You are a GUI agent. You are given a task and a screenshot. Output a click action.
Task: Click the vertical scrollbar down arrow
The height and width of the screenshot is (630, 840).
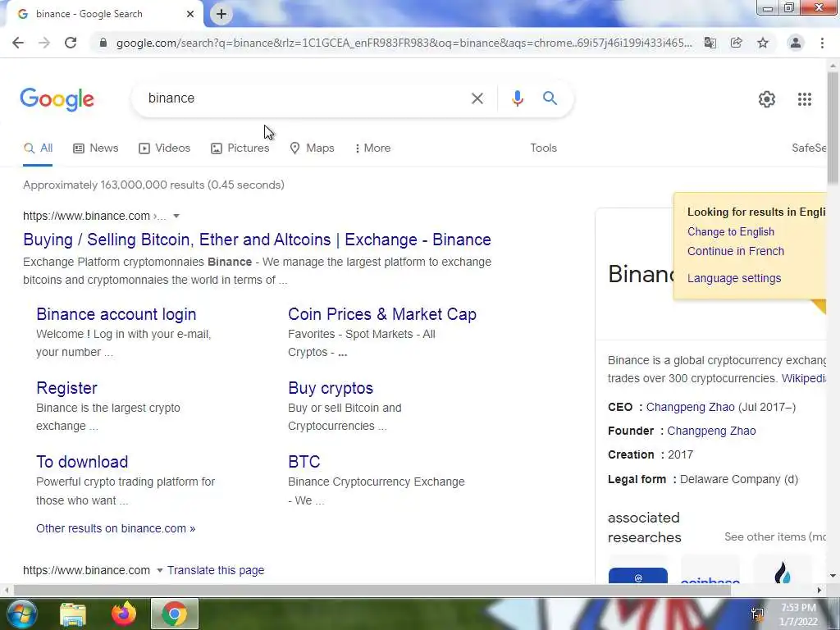(x=833, y=577)
